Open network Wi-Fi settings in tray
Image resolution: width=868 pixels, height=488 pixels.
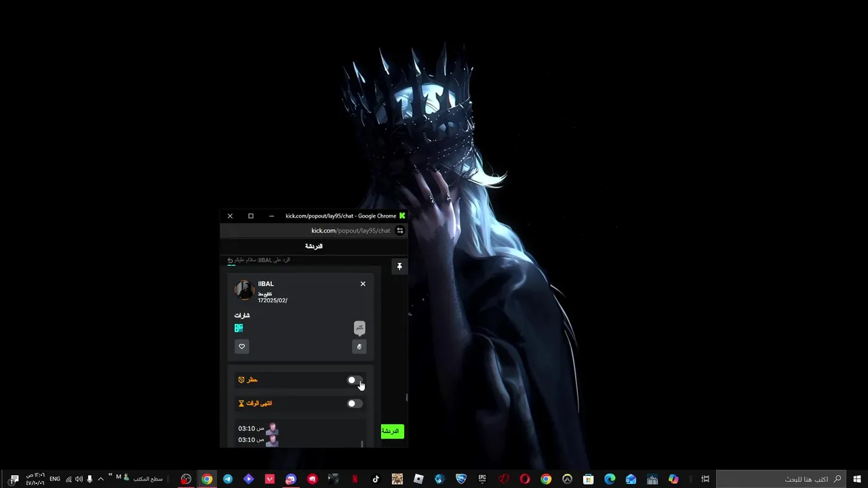pyautogui.click(x=68, y=479)
